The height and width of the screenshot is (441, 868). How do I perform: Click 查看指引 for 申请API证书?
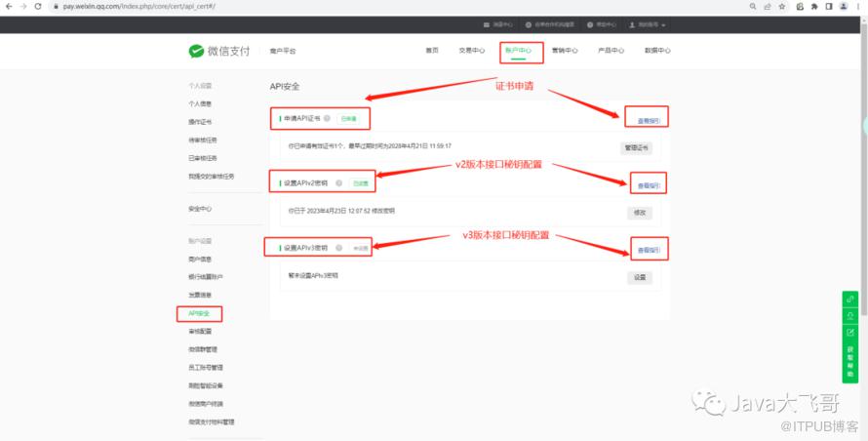[x=649, y=121]
